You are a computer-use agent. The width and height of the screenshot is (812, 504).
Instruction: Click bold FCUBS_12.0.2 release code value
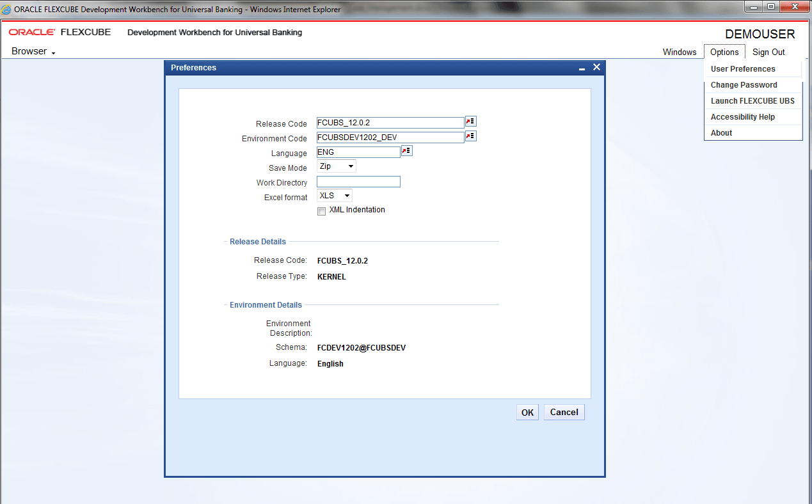[x=342, y=261]
